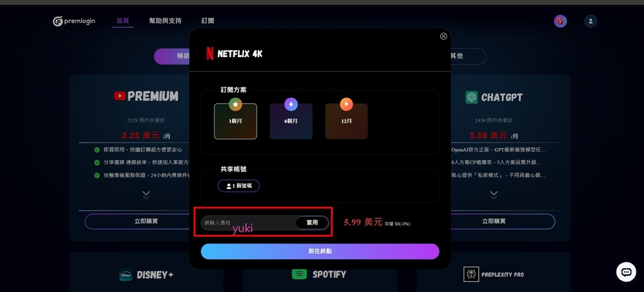Click the 前往終點 gradient checkout button
The width and height of the screenshot is (644, 292).
pos(320,251)
